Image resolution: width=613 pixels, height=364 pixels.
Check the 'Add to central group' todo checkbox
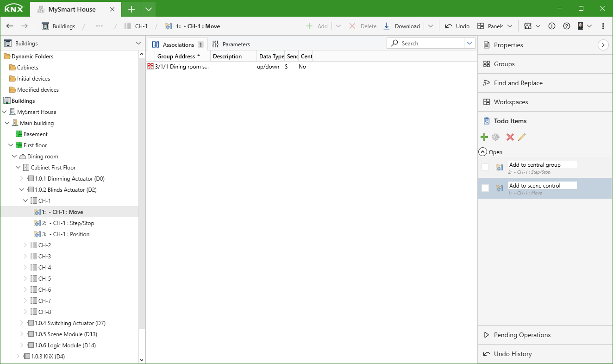tap(485, 167)
